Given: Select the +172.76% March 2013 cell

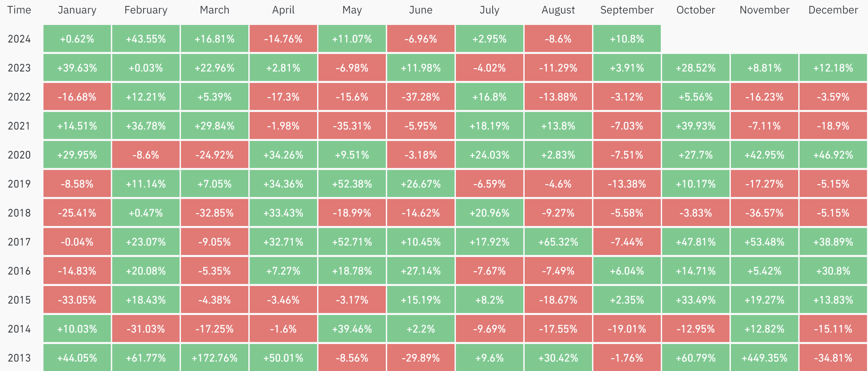Looking at the screenshot, I should (214, 358).
